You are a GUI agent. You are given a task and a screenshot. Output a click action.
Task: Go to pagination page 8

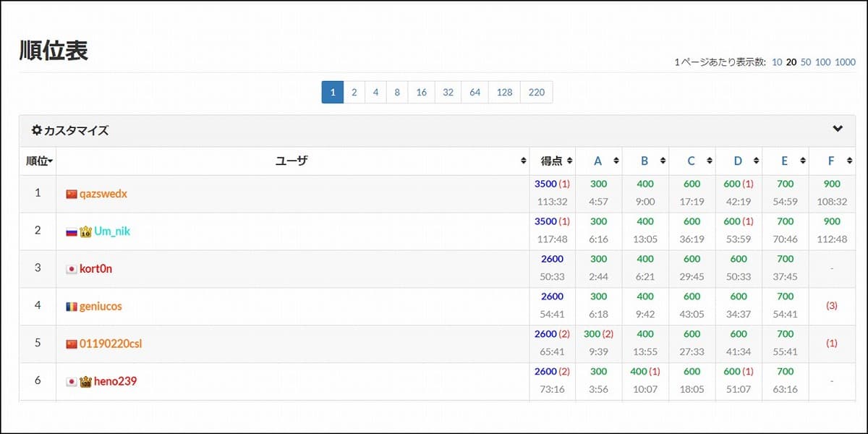pos(397,92)
